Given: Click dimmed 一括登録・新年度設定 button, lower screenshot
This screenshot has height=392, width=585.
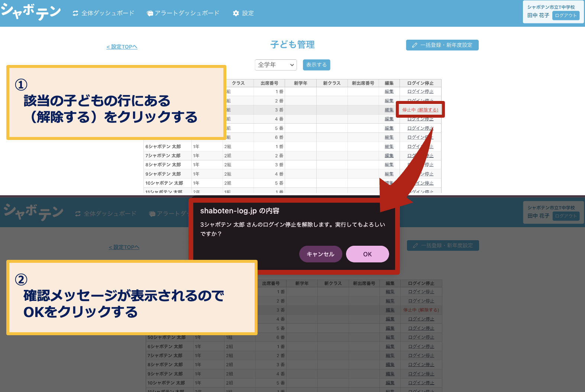Looking at the screenshot, I should [443, 245].
